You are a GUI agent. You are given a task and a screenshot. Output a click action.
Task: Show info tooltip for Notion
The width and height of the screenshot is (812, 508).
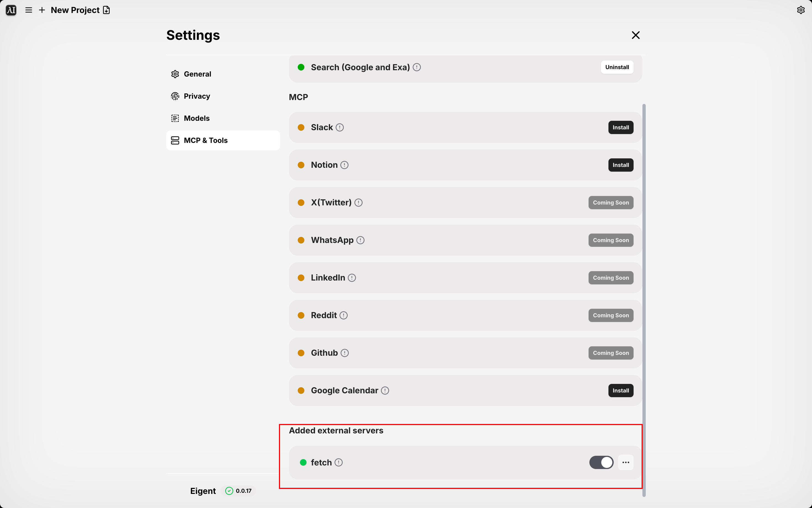point(344,165)
